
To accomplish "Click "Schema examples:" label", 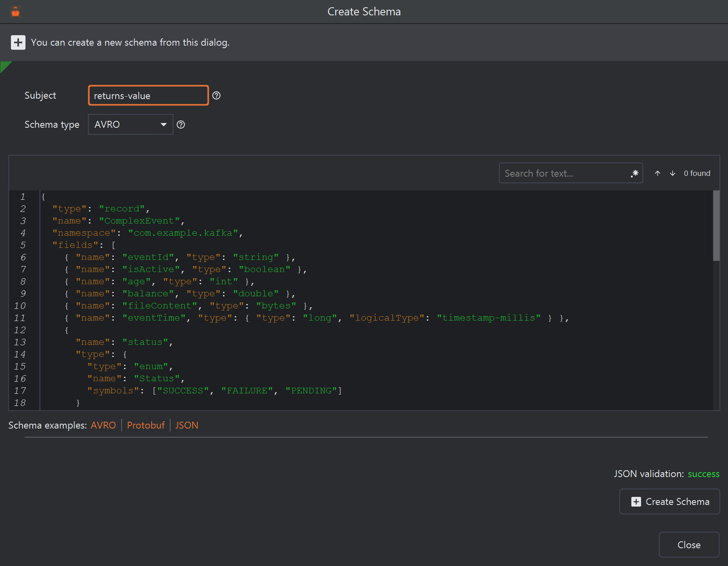I will (48, 425).
